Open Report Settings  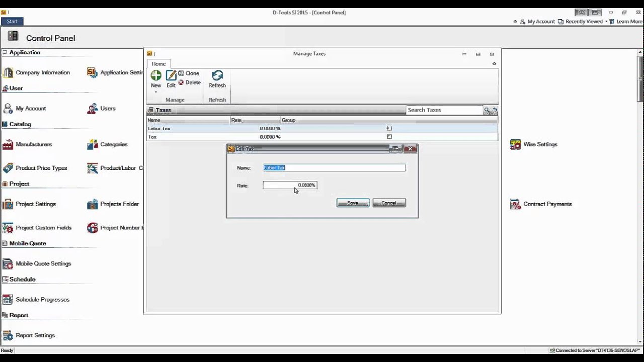(x=29, y=335)
